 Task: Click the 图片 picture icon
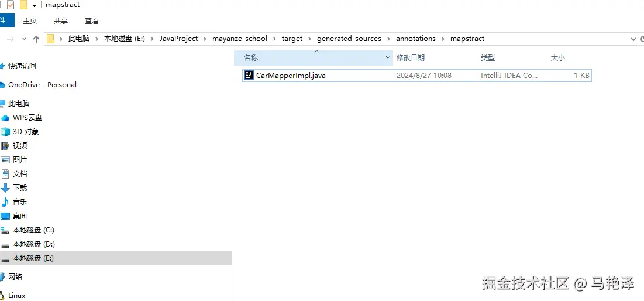click(x=5, y=160)
